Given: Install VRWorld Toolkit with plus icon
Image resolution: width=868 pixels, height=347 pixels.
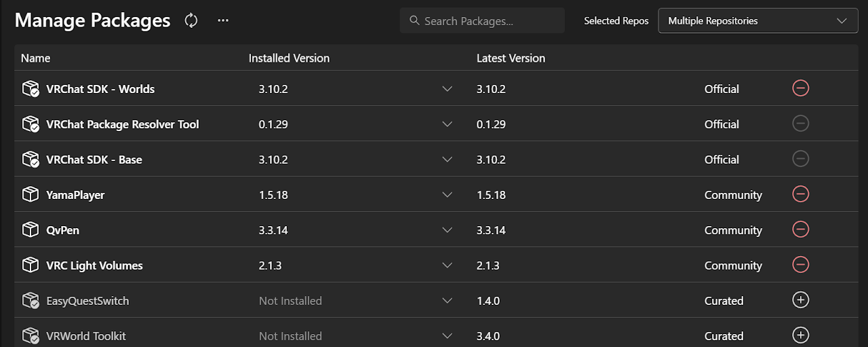Looking at the screenshot, I should pos(800,335).
